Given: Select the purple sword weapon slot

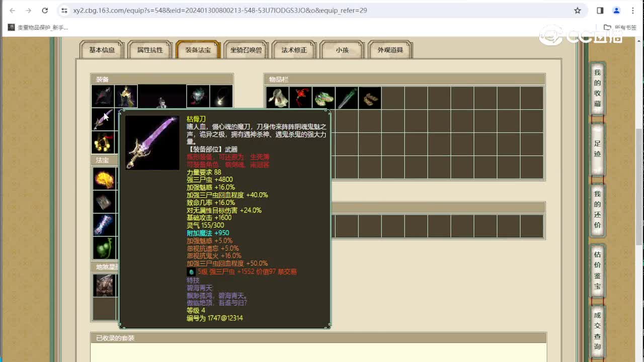Looking at the screenshot, I should tap(103, 119).
